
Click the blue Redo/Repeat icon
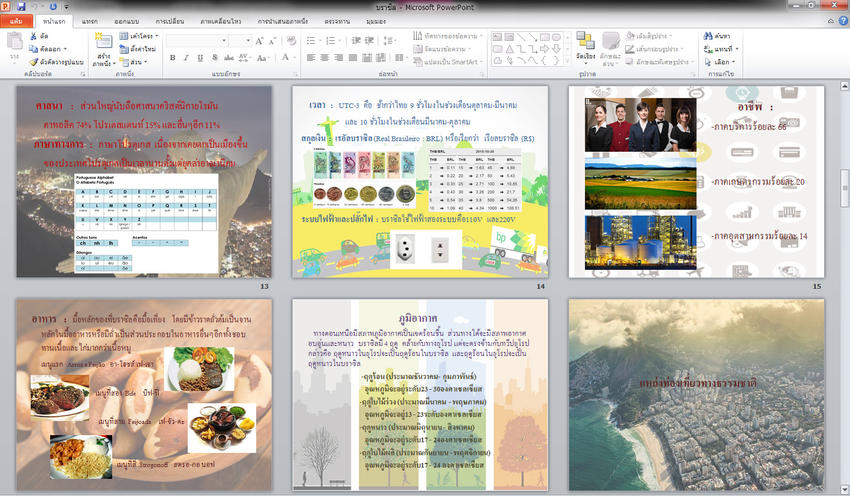(53, 7)
